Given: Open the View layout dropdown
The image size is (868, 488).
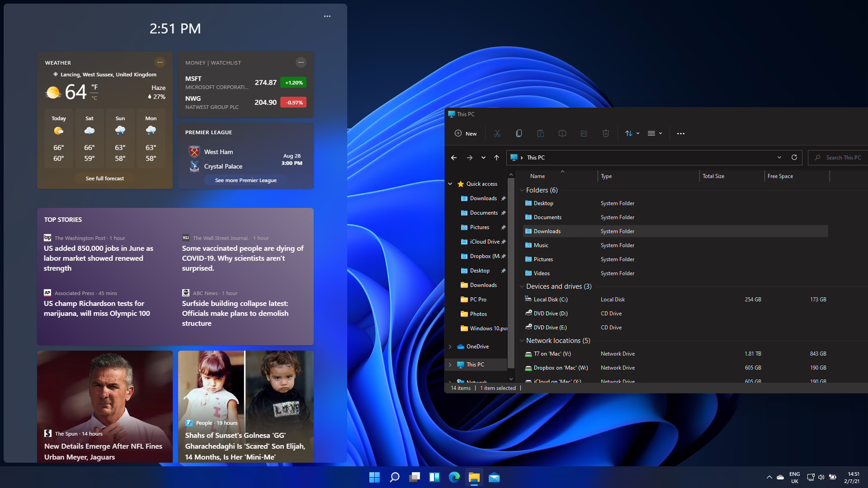Looking at the screenshot, I should [x=654, y=133].
